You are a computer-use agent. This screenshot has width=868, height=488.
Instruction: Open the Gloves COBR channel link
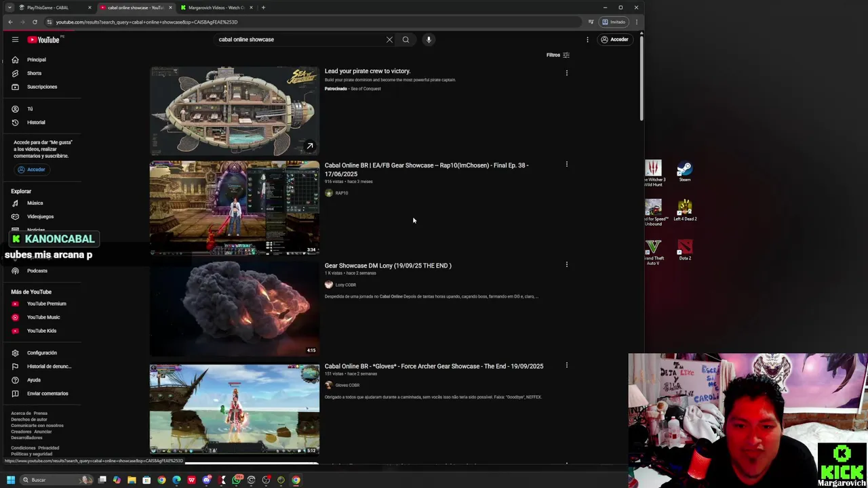point(347,385)
